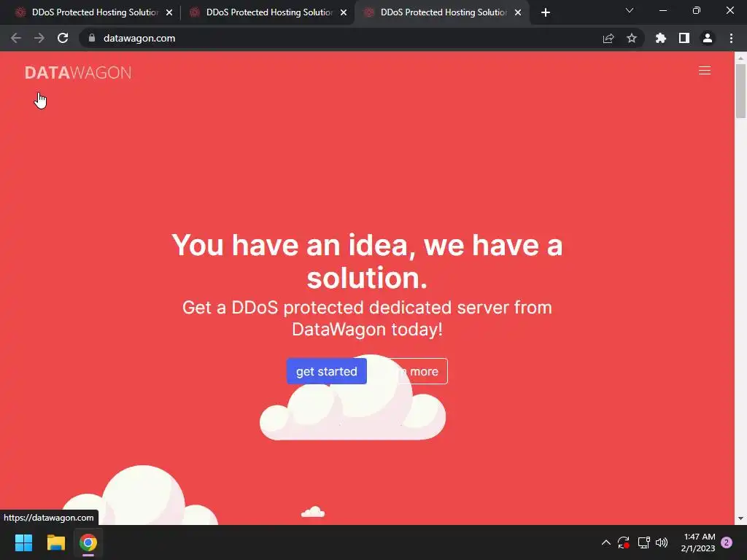Restore down the Chrome window
Viewport: 747px width, 560px height.
pyautogui.click(x=697, y=10)
